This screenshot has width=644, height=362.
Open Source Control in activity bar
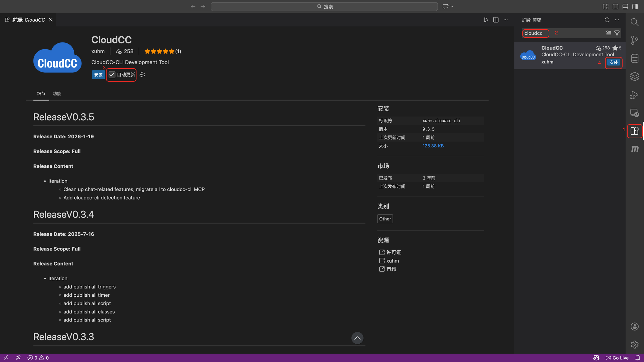pyautogui.click(x=634, y=40)
